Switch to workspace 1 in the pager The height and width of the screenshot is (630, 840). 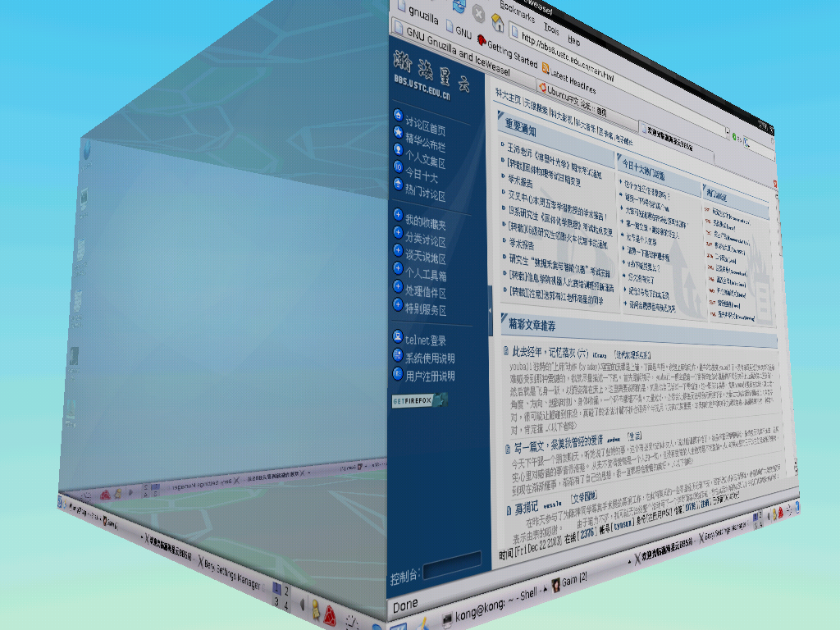coord(277,587)
